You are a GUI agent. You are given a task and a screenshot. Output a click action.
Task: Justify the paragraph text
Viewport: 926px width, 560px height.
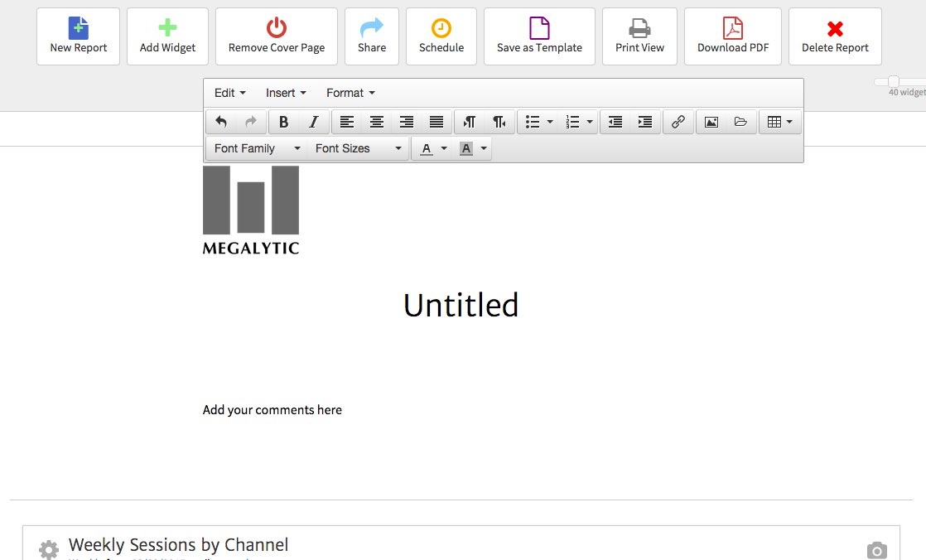pyautogui.click(x=436, y=122)
